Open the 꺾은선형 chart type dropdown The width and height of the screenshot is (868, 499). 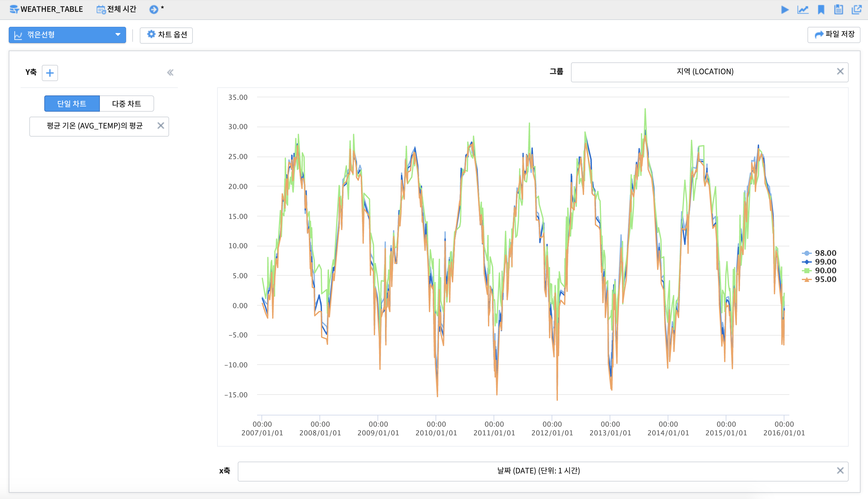click(67, 35)
